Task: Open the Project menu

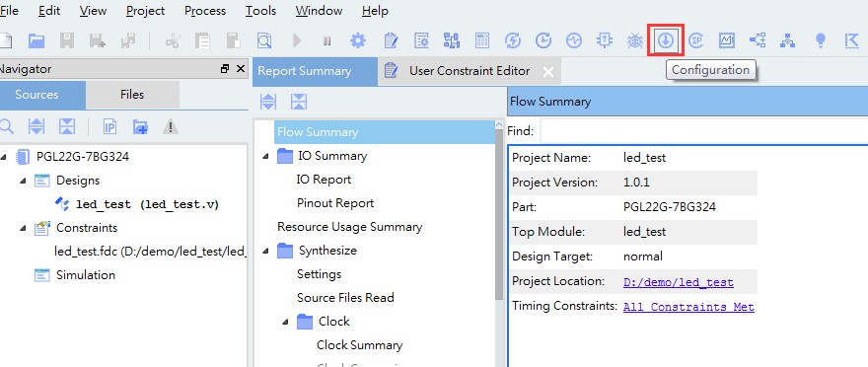Action: click(x=146, y=11)
